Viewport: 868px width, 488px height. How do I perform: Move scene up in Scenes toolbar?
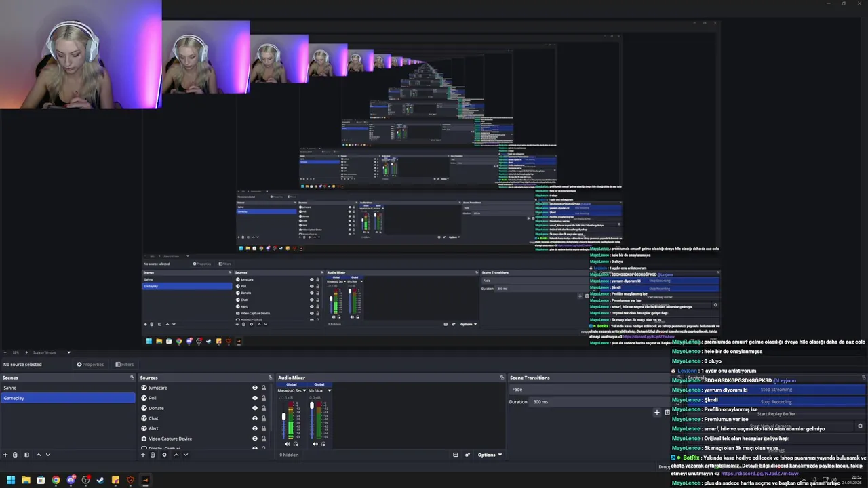[38, 455]
